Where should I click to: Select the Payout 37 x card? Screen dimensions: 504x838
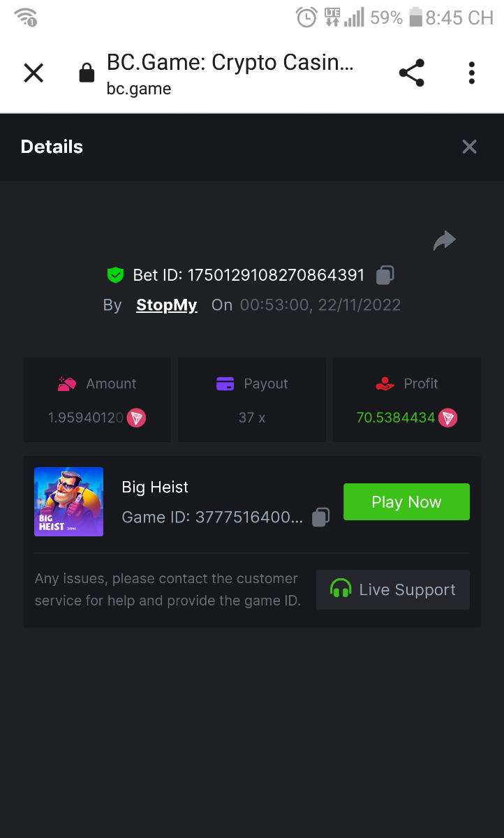tap(252, 400)
